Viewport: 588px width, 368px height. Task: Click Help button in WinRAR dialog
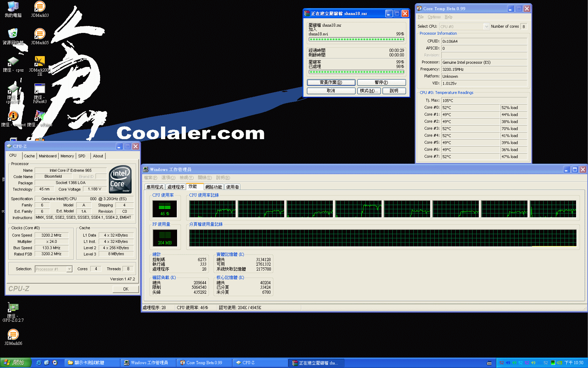[394, 91]
